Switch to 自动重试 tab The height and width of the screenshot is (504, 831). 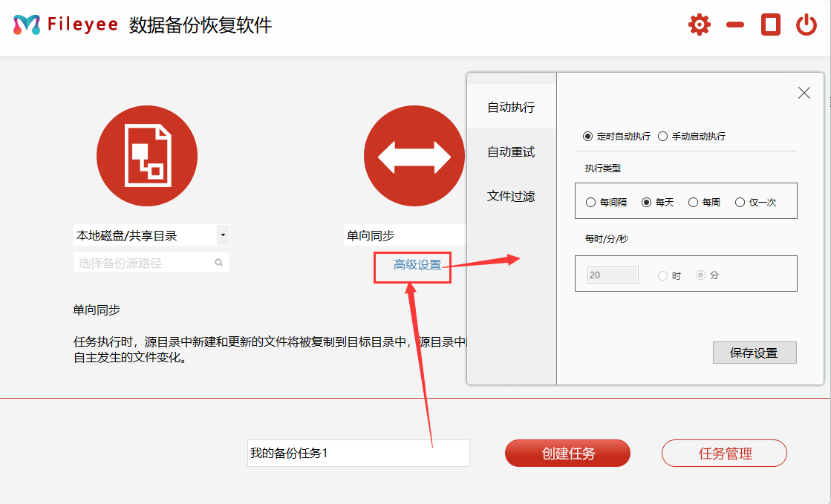pos(511,152)
